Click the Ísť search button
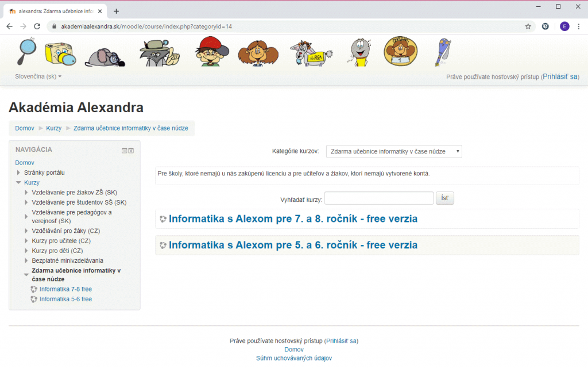The height and width of the screenshot is (368, 588). point(445,198)
